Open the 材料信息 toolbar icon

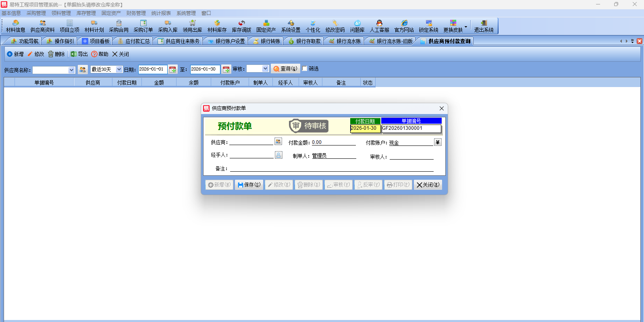coord(15,26)
